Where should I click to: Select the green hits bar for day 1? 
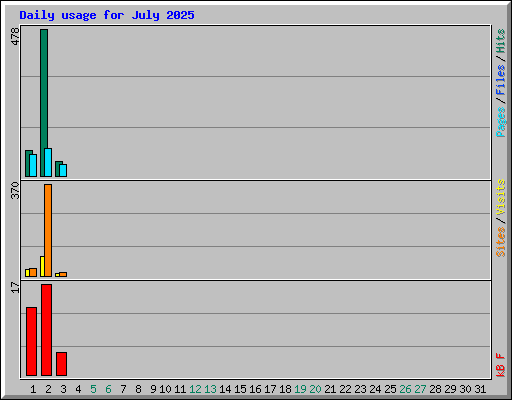(27, 163)
